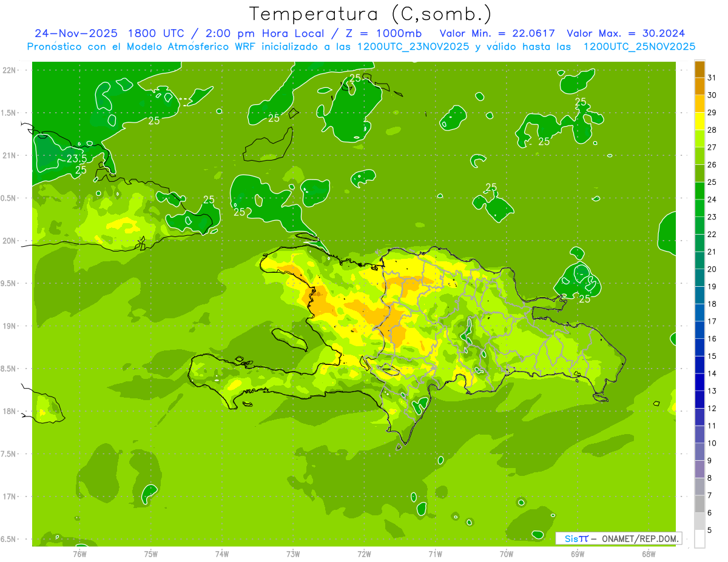Click the "18N" latitude axis label
Screen dimensions: 728x562
9,412
